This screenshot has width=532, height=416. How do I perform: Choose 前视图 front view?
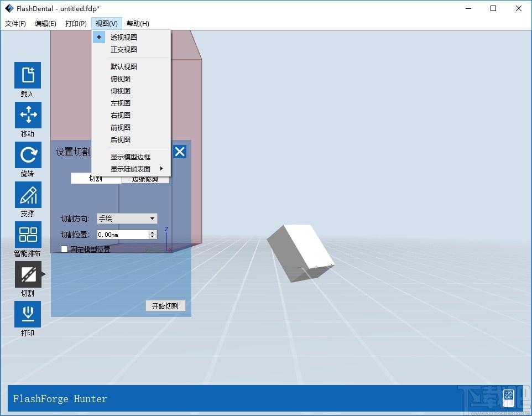coord(131,128)
